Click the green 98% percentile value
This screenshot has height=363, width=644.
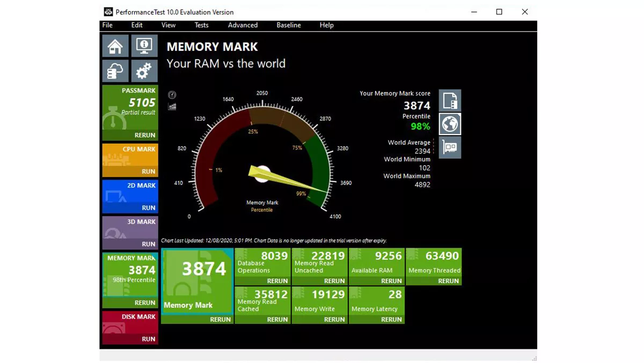pos(420,127)
